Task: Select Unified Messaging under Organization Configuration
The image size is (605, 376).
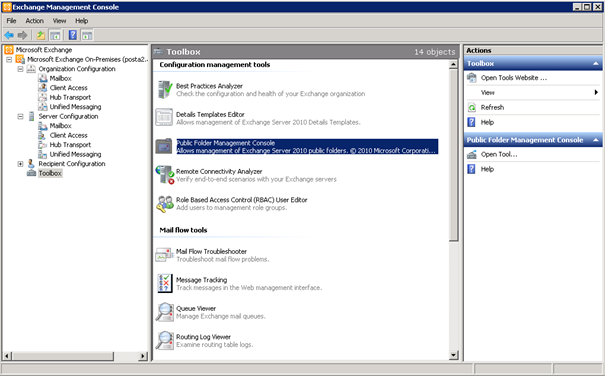Action: tap(75, 107)
